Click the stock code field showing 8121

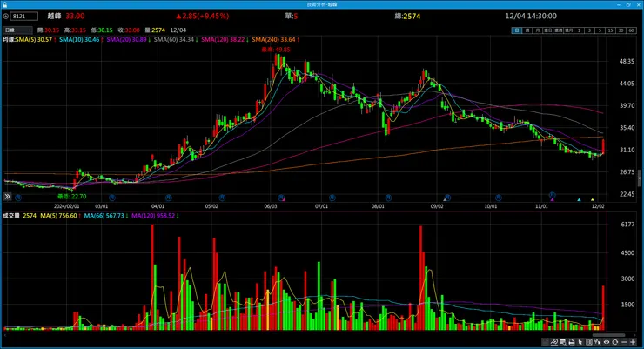[23, 16]
